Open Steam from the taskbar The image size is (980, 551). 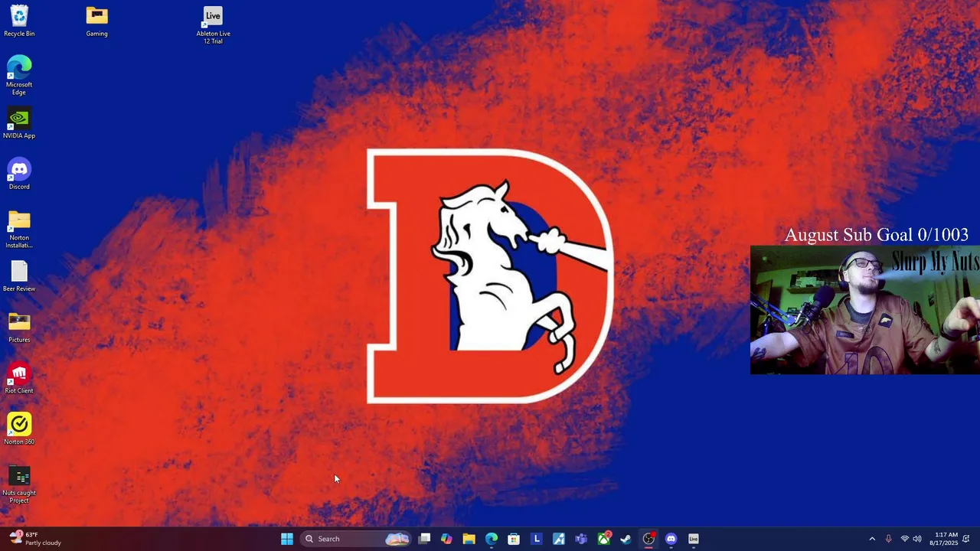point(626,539)
